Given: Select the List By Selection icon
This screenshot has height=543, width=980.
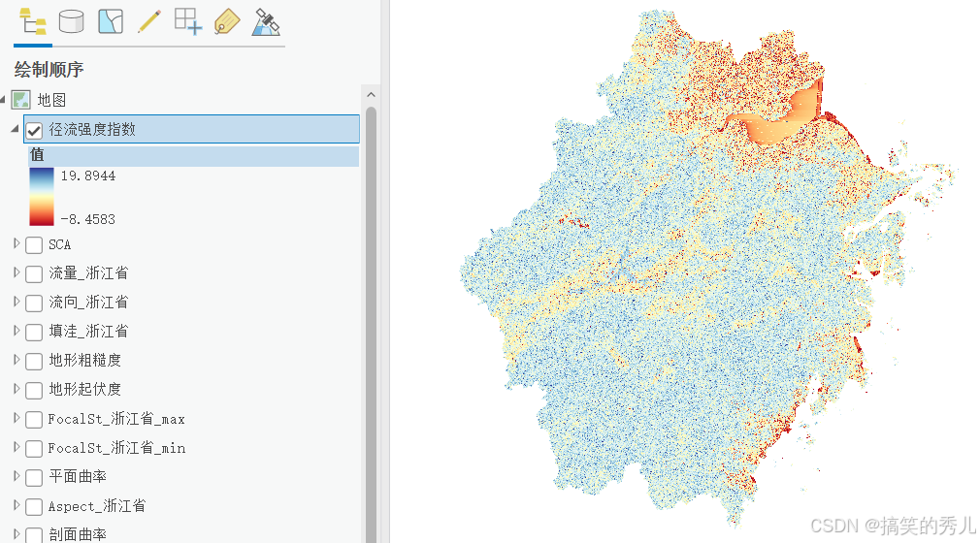Looking at the screenshot, I should [111, 22].
